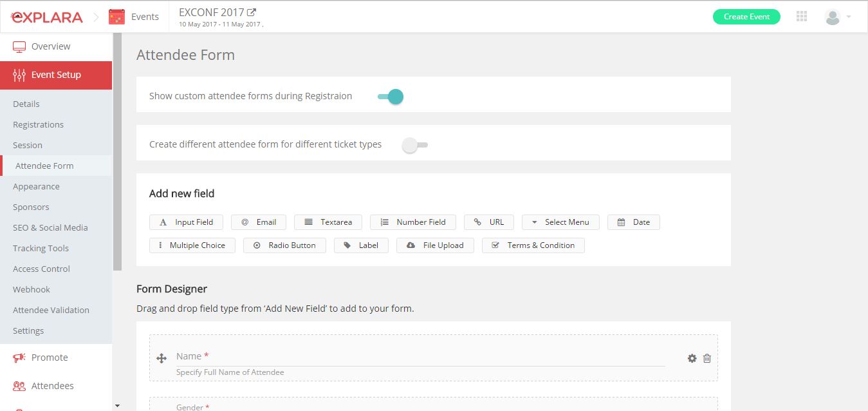Click the 'Specify Full Name of Attendee' hint

230,372
